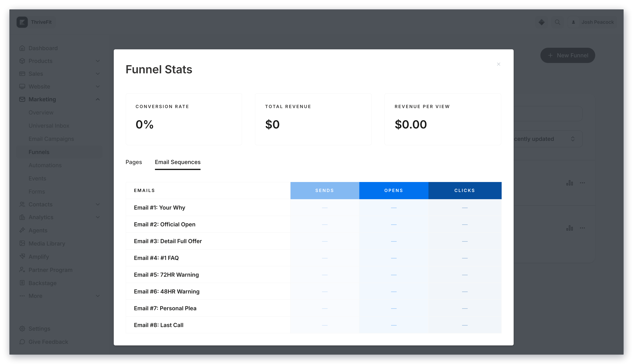Click the Total Revenue $0 card
This screenshot has width=633, height=364.
click(x=313, y=119)
